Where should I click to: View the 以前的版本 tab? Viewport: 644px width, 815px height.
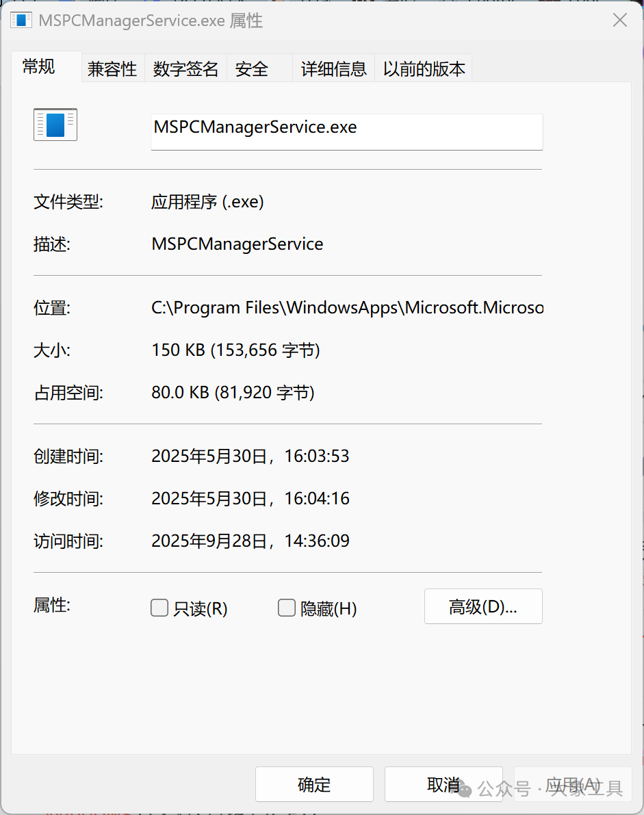click(x=424, y=69)
